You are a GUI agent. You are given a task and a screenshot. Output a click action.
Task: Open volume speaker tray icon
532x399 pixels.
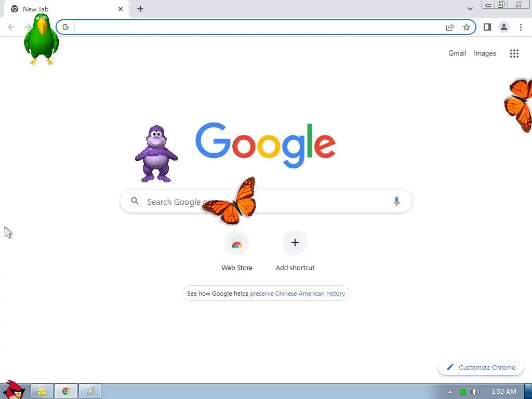[475, 392]
